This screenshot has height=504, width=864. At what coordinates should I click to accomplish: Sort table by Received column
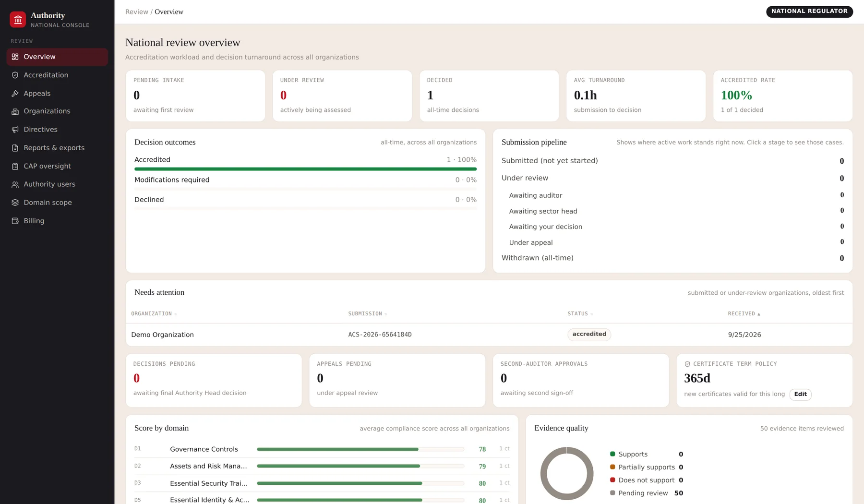tap(744, 314)
